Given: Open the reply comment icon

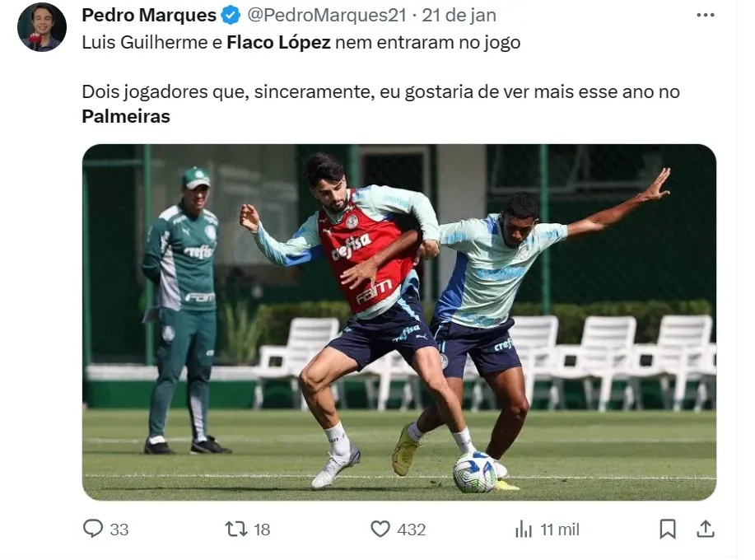Looking at the screenshot, I should coord(93,528).
